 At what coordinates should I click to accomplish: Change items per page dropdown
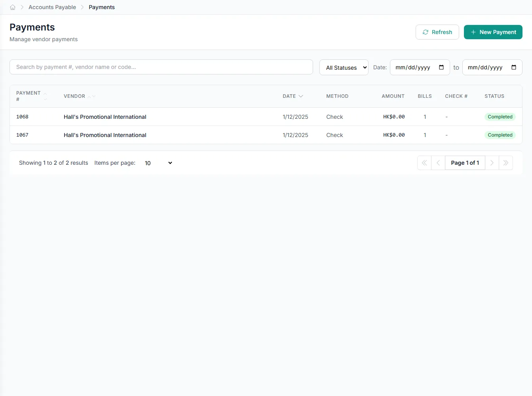(158, 163)
